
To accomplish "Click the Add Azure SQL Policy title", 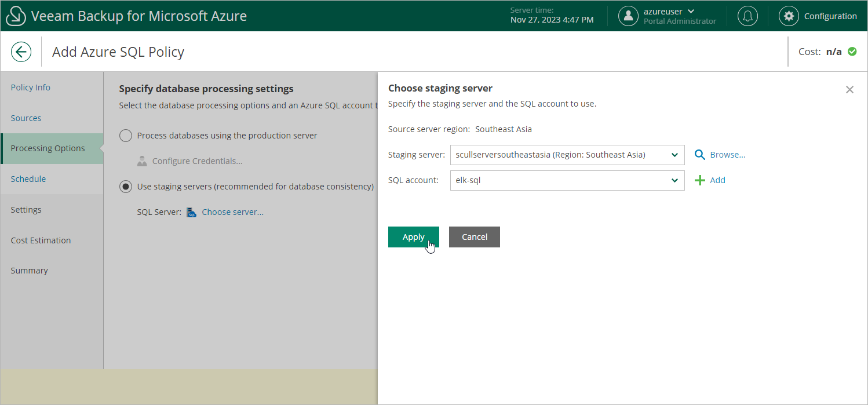I will (118, 52).
